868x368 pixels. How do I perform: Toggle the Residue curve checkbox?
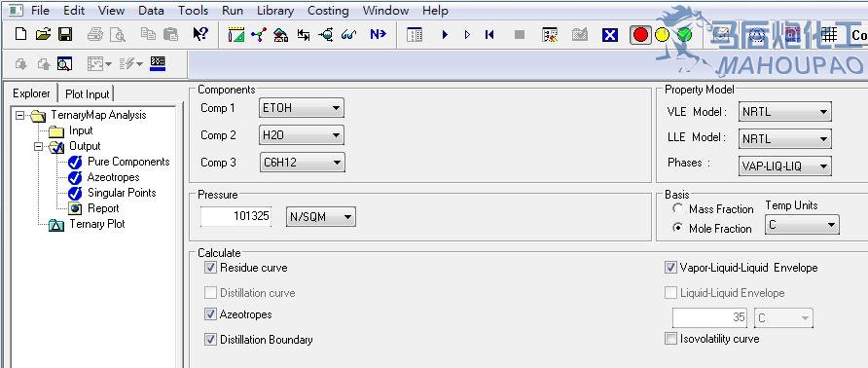[210, 268]
